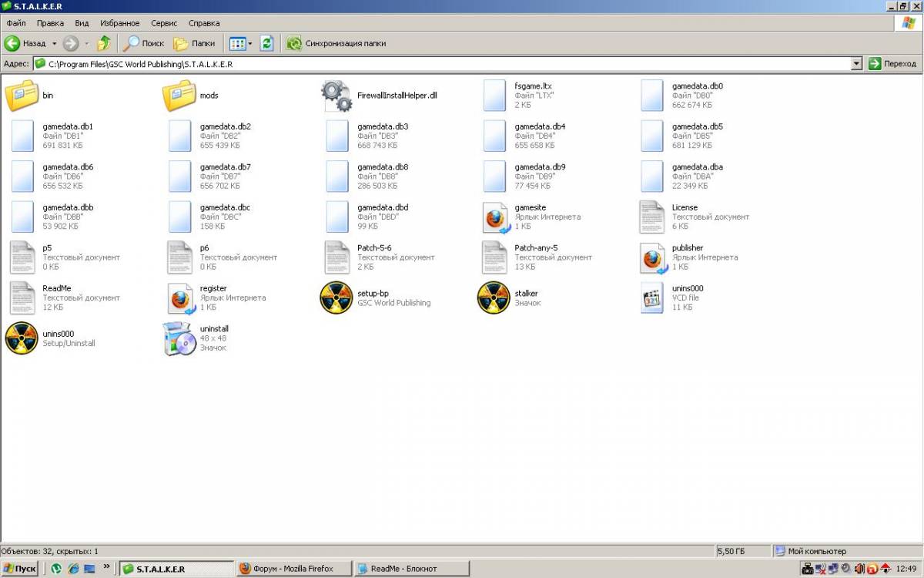This screenshot has height=578, width=924.
Task: Select the Patch-any-5 text document icon
Action: click(x=494, y=257)
